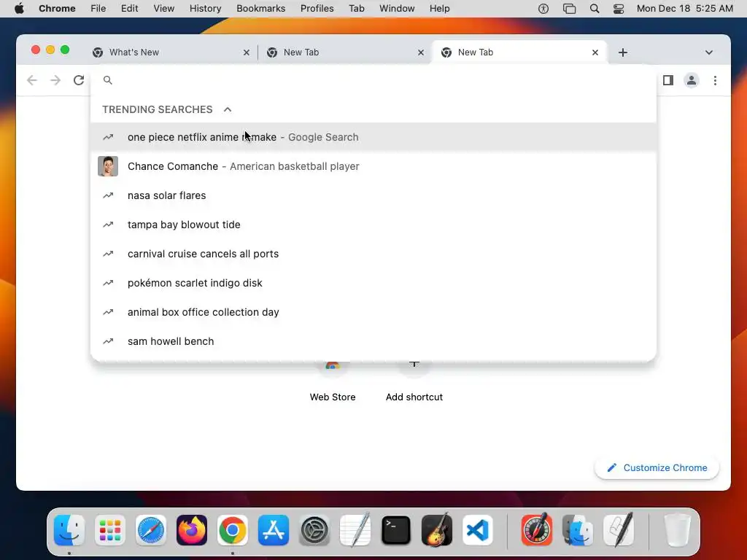Image resolution: width=747 pixels, height=560 pixels.
Task: Select sam howell bench suggestion
Action: tap(373, 341)
